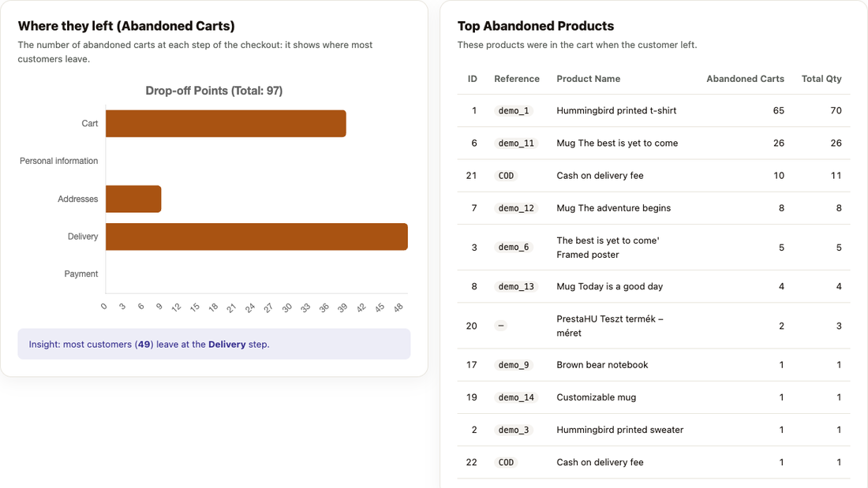Click the Delivery bar in the chart
The width and height of the screenshot is (868, 488).
[x=257, y=237]
